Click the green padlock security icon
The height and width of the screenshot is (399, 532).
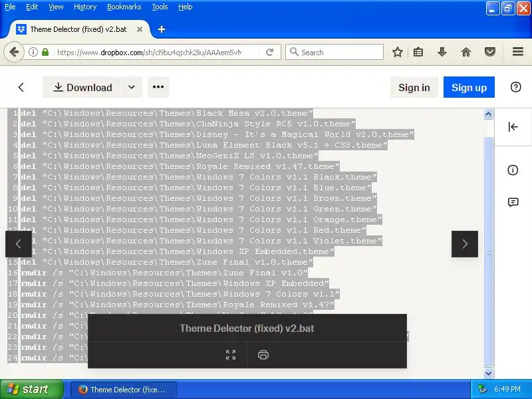tap(45, 53)
